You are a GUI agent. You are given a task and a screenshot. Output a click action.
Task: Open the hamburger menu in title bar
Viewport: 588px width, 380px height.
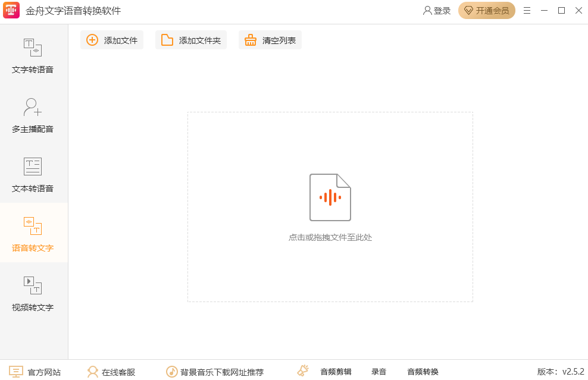pyautogui.click(x=527, y=10)
